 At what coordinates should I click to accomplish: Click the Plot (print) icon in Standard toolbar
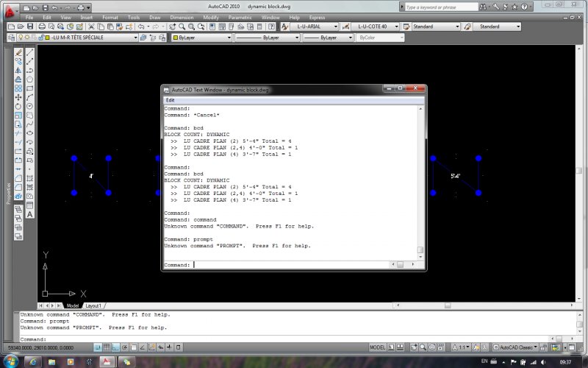click(x=42, y=26)
